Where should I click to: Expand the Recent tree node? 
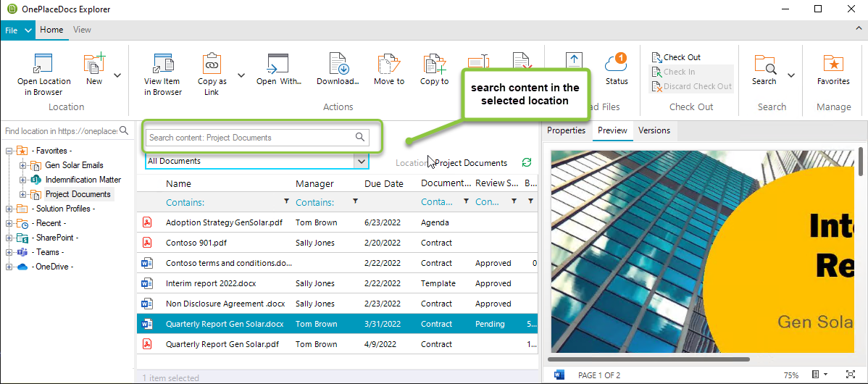(x=8, y=223)
